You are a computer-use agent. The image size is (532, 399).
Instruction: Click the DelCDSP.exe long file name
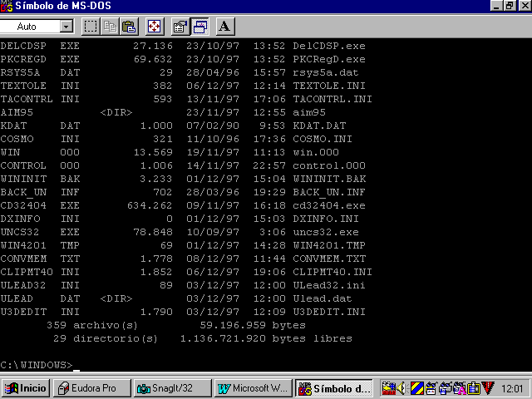tap(329, 46)
